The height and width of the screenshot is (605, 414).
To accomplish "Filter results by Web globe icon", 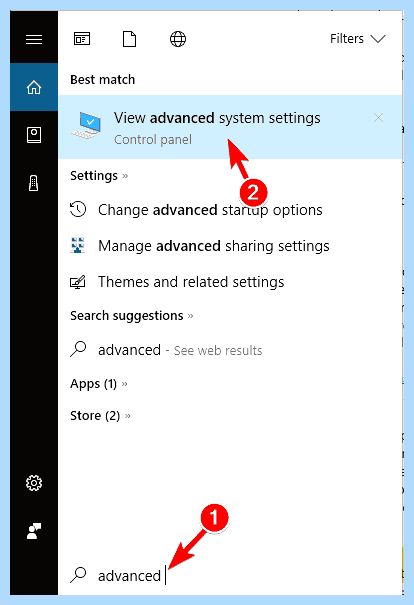I will pos(178,39).
